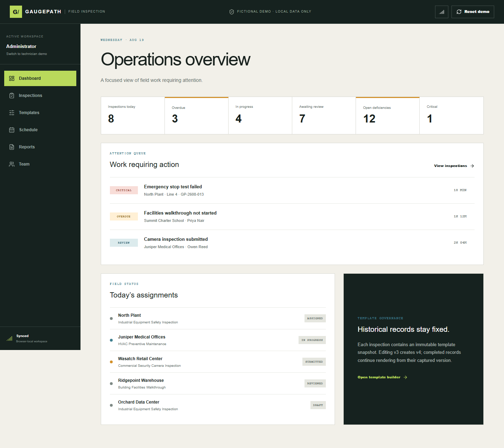Open the North Plant assignment
504x448 pixels.
pos(218,318)
